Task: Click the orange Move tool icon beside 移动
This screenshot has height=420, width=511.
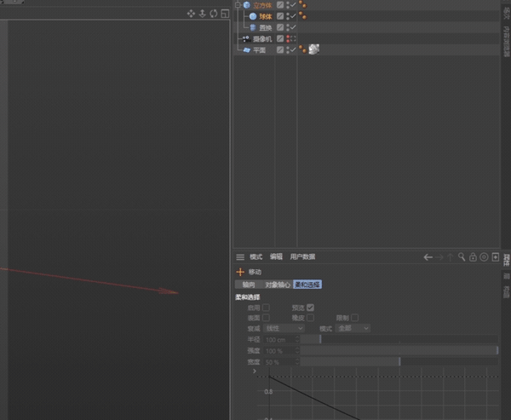Action: click(240, 272)
